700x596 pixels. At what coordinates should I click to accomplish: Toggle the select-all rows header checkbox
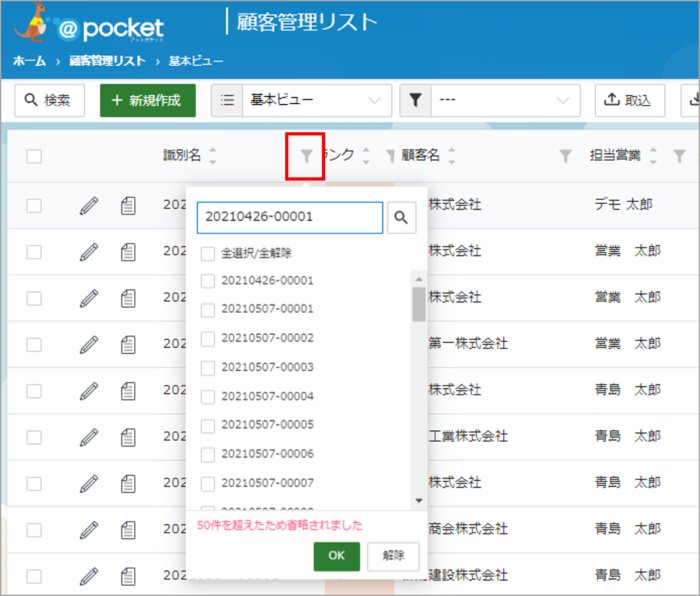click(34, 156)
